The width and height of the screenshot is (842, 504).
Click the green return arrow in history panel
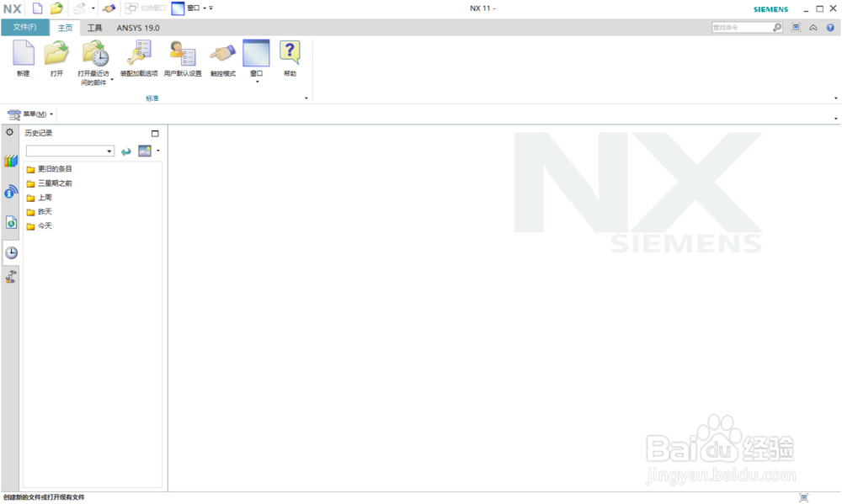(x=126, y=152)
